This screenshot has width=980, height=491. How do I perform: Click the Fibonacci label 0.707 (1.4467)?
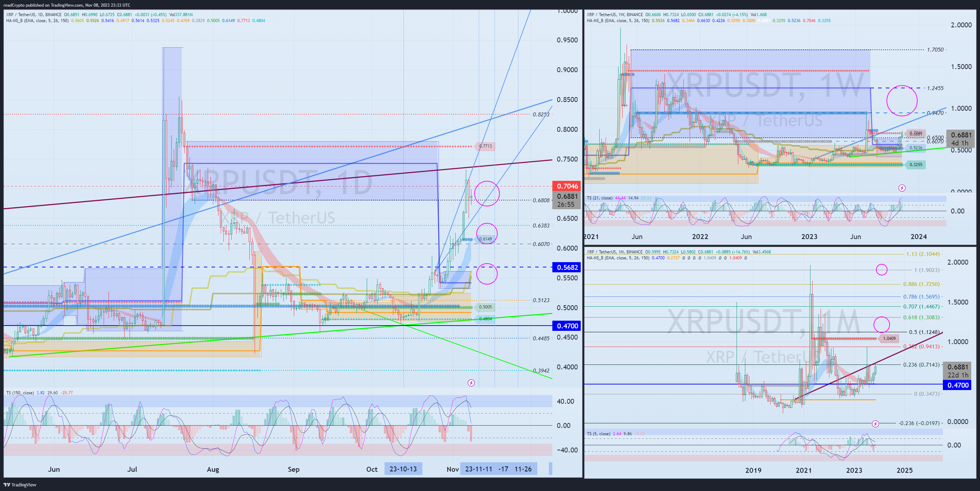(921, 306)
